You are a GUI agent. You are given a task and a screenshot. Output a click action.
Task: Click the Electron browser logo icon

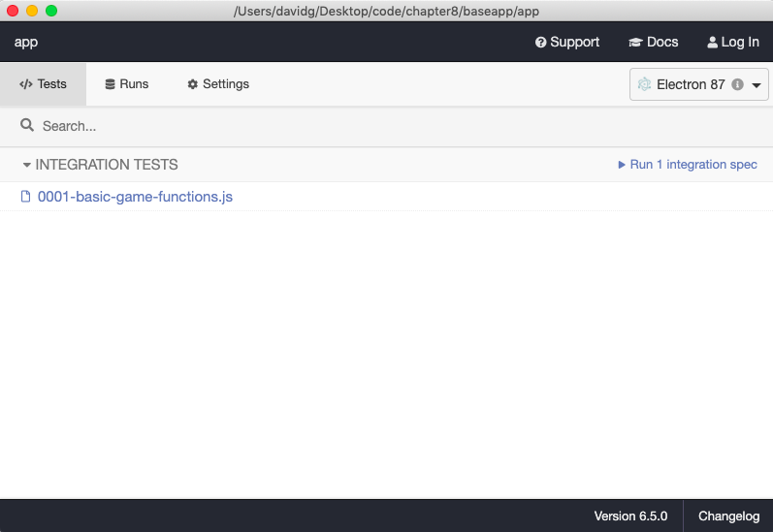click(644, 84)
